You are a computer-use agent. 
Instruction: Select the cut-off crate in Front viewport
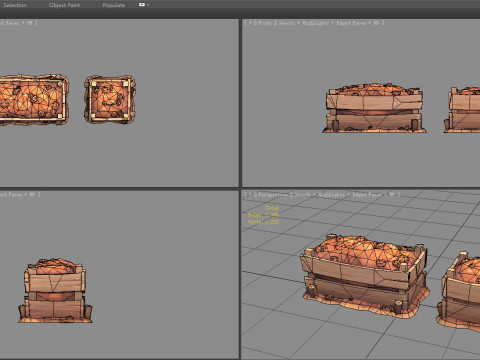coord(462,109)
